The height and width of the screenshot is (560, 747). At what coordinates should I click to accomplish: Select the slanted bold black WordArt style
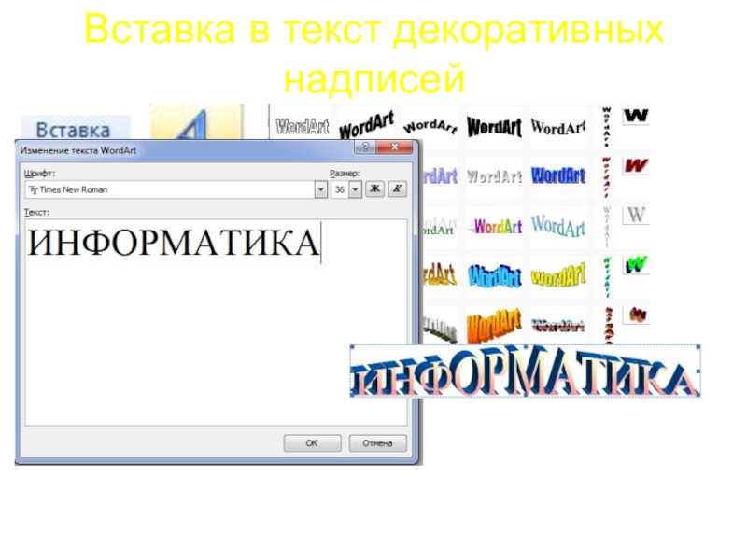click(x=366, y=125)
